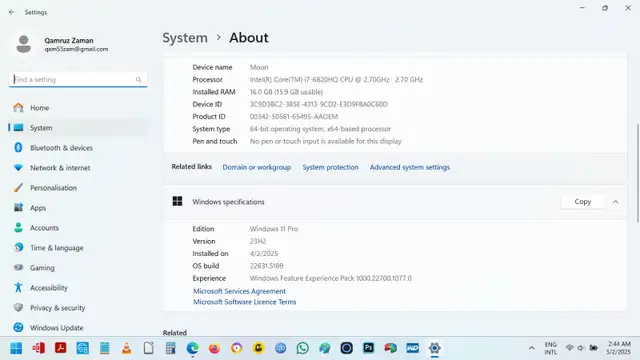The height and width of the screenshot is (360, 640).
Task: Open Time & language settings
Action: click(x=78, y=248)
